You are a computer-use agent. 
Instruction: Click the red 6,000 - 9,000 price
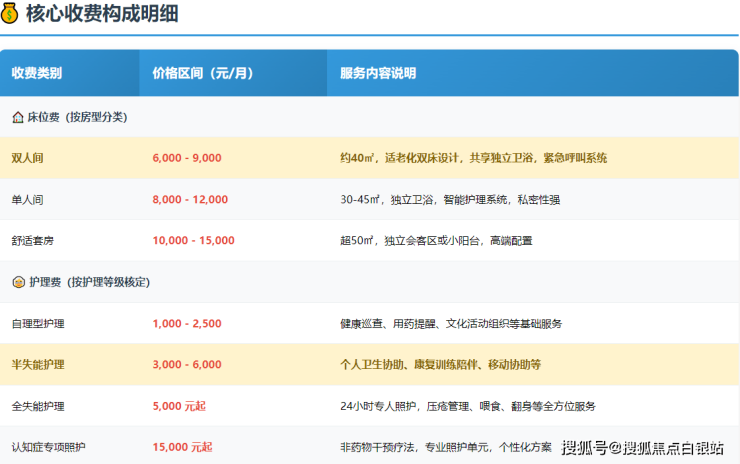[x=187, y=158]
